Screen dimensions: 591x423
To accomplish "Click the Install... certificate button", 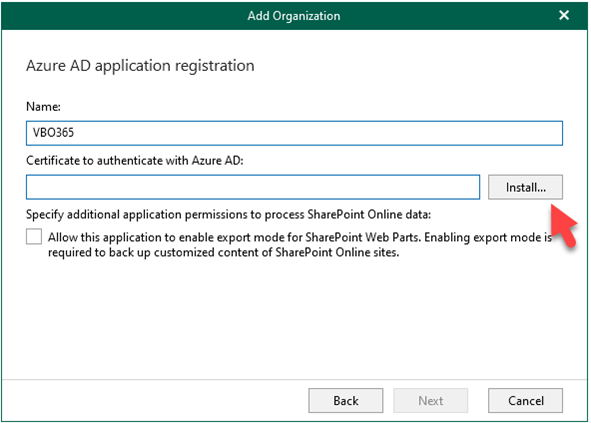I will point(525,187).
